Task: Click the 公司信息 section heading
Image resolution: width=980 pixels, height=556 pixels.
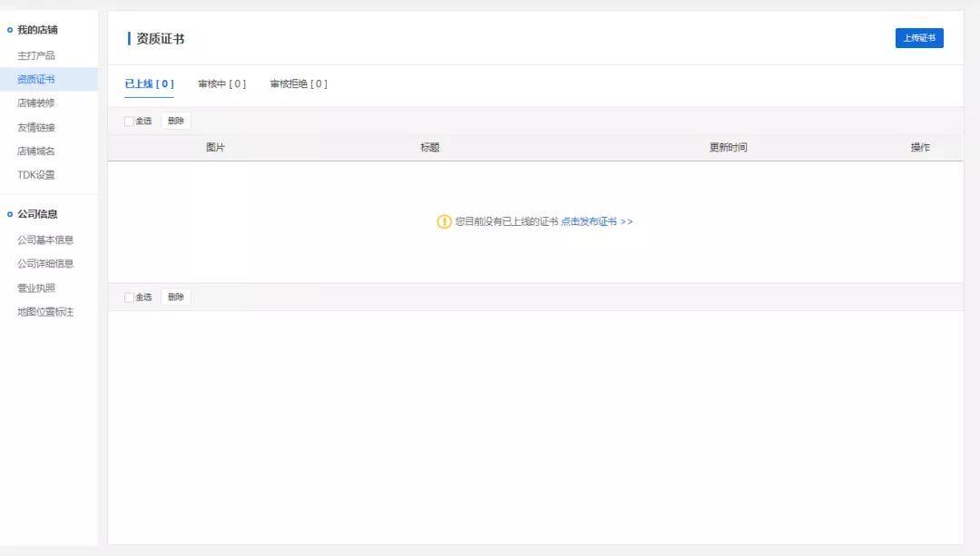Action: tap(37, 214)
